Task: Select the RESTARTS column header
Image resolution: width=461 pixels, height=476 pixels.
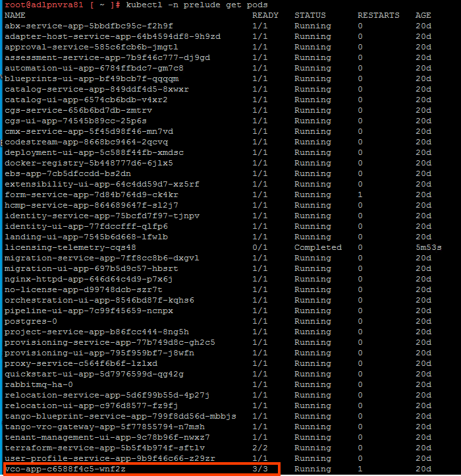Action: click(x=378, y=15)
